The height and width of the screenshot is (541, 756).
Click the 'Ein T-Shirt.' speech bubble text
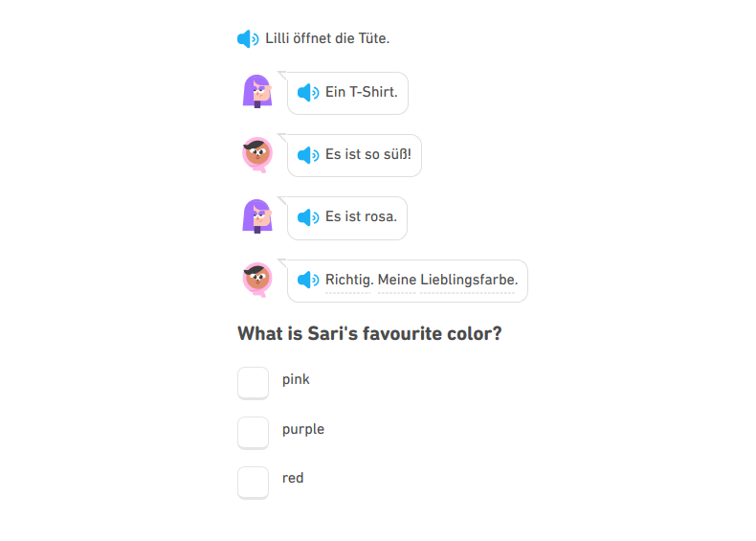coord(361,92)
